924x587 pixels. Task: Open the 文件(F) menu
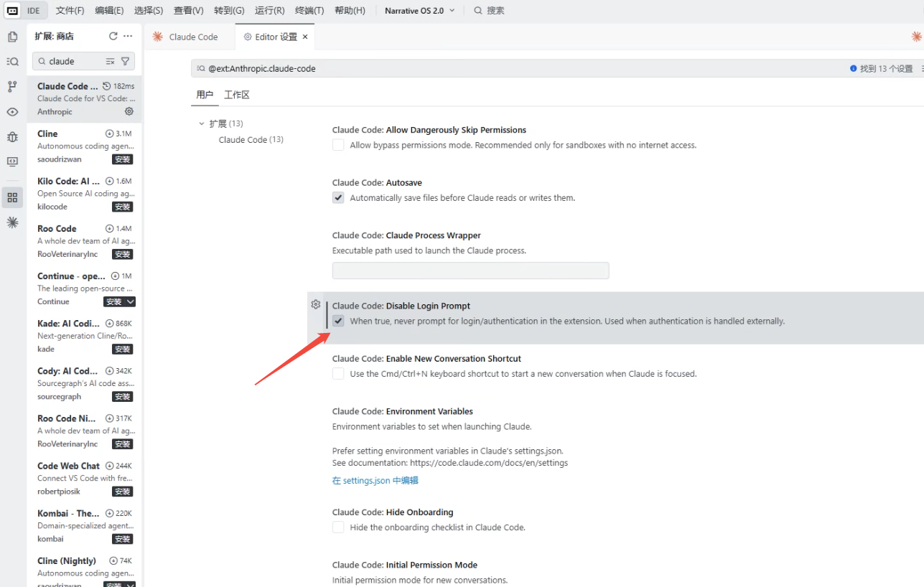click(70, 11)
